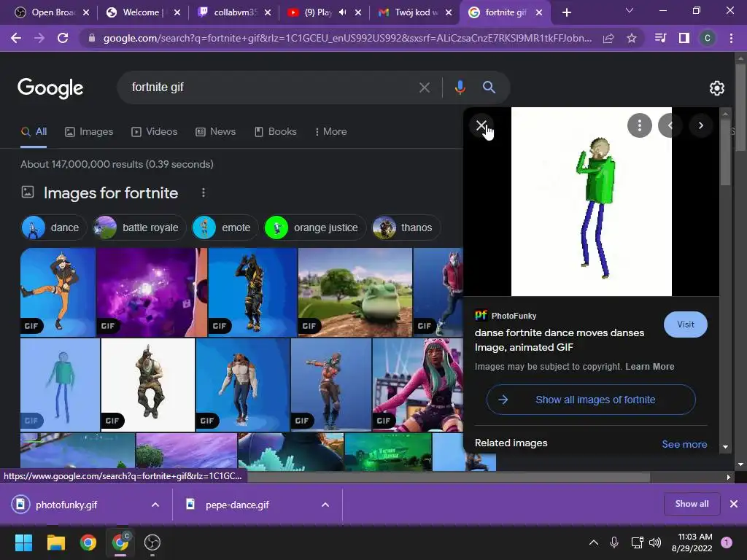Switch to the Videos results tab
This screenshot has height=560, width=747.
tap(155, 132)
